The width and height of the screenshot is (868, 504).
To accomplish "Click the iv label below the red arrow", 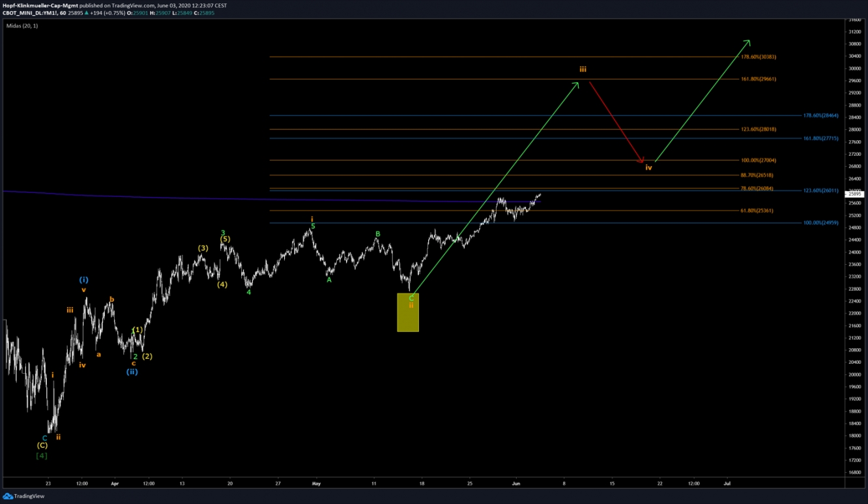I will pos(648,168).
